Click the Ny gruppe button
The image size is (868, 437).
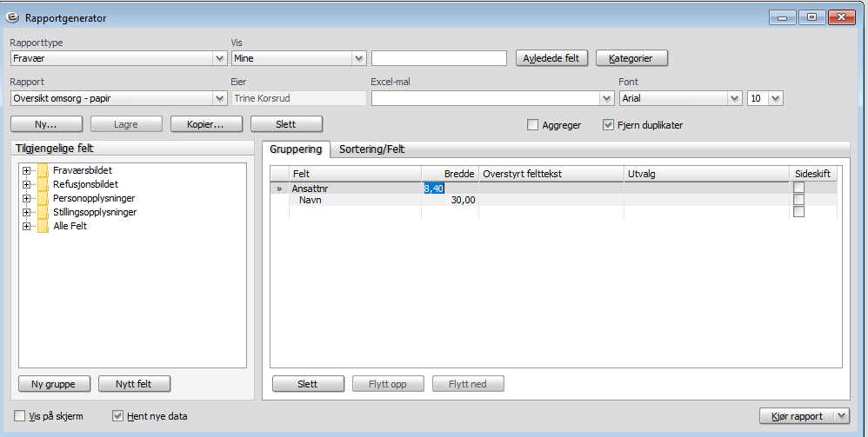coord(54,384)
